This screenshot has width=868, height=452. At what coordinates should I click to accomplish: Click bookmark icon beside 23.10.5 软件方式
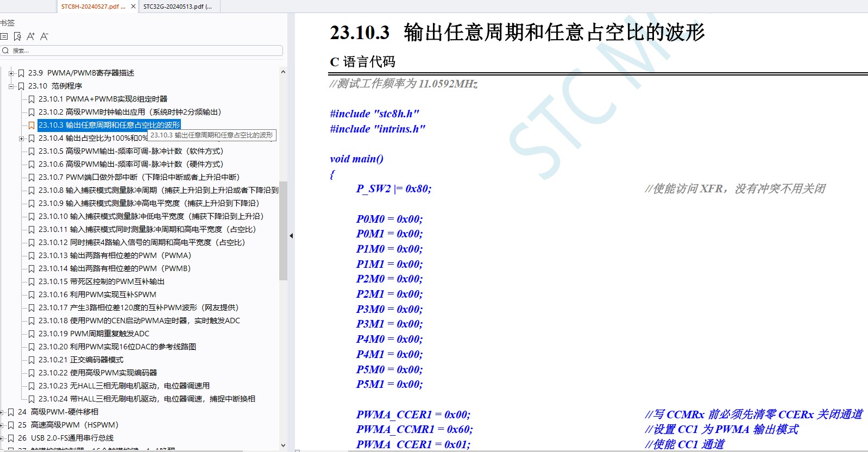[32, 151]
